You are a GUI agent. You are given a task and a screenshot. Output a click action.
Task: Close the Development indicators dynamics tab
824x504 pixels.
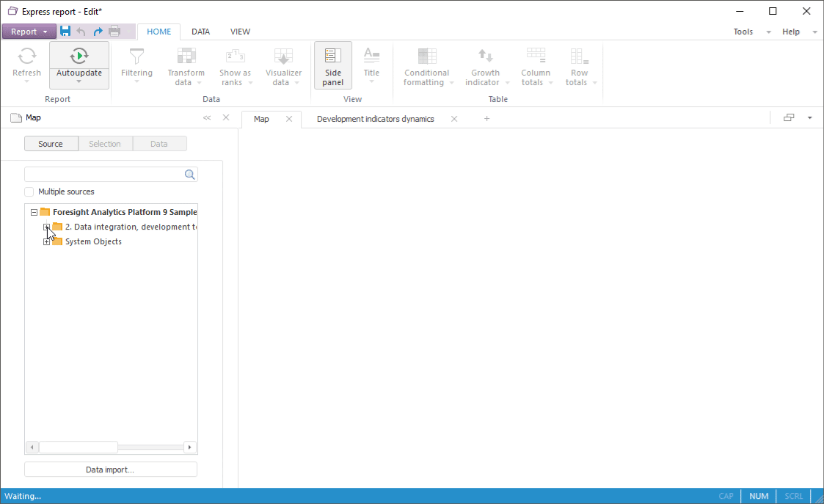pyautogui.click(x=454, y=119)
